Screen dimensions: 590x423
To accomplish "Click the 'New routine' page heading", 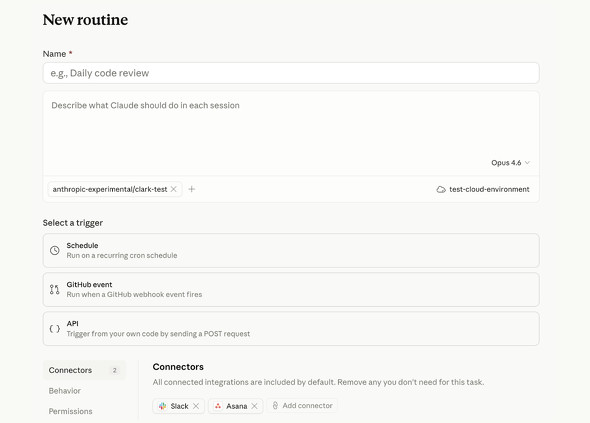I will coord(85,20).
